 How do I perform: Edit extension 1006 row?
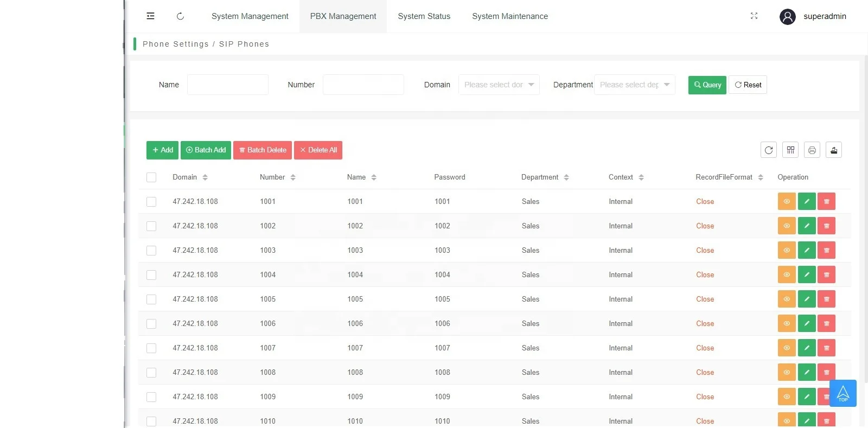[807, 323]
